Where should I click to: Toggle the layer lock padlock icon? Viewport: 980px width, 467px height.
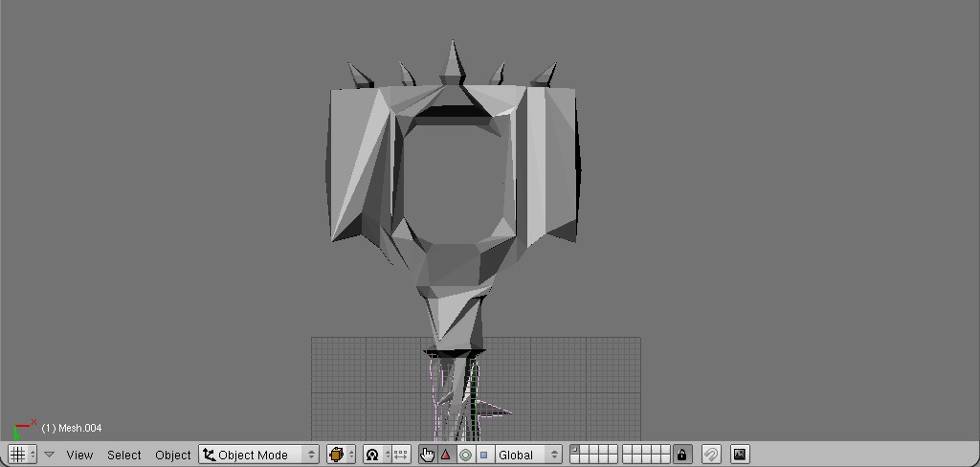click(x=681, y=455)
